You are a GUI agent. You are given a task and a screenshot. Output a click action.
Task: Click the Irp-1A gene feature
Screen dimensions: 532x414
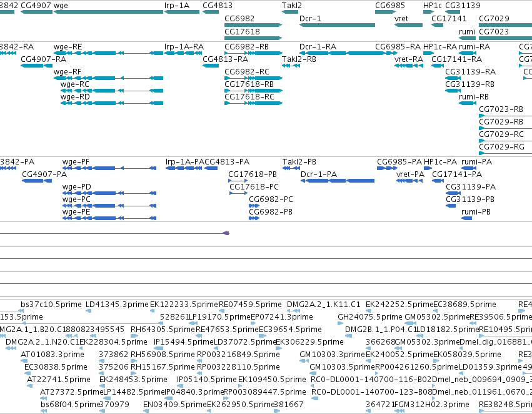pyautogui.click(x=182, y=12)
